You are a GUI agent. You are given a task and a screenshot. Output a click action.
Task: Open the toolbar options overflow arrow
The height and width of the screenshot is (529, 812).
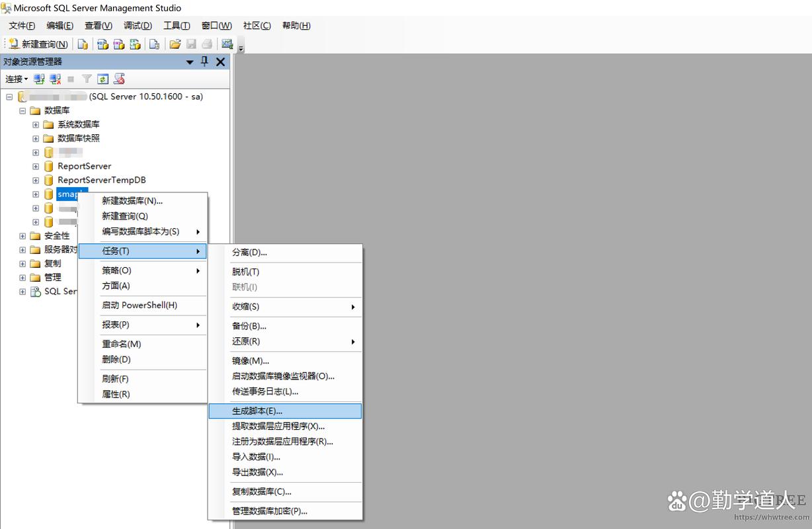click(241, 46)
